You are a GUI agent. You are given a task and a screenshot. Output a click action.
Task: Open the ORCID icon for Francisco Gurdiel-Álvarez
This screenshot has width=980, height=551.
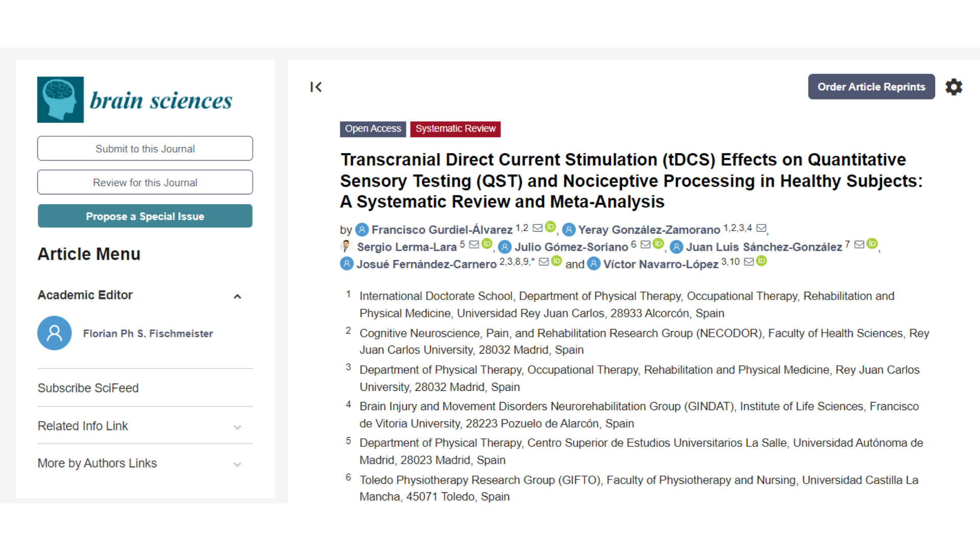(550, 227)
